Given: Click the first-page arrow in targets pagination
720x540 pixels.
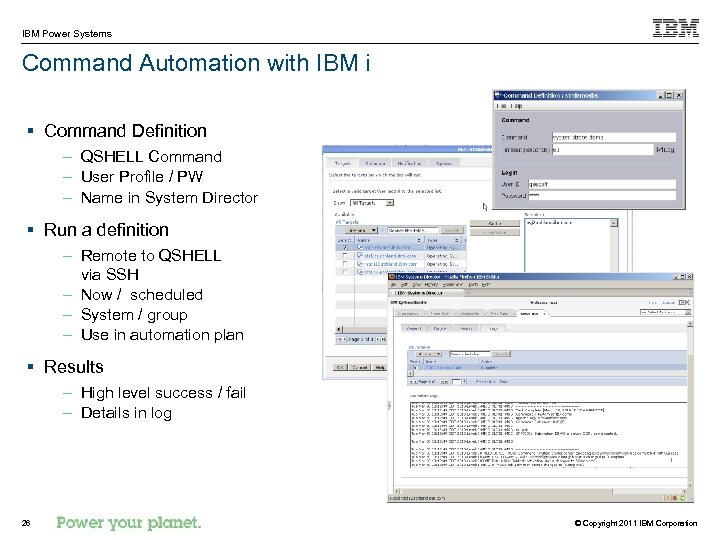Looking at the screenshot, I should (340, 339).
